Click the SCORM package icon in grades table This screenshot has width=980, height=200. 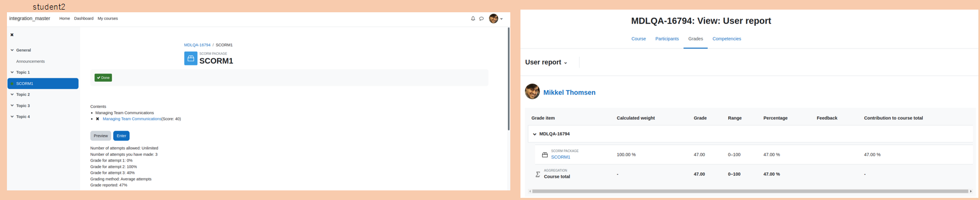coord(545,155)
